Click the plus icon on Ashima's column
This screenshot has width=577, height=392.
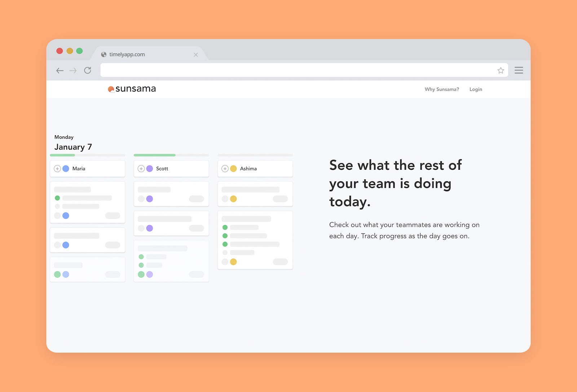[225, 168]
